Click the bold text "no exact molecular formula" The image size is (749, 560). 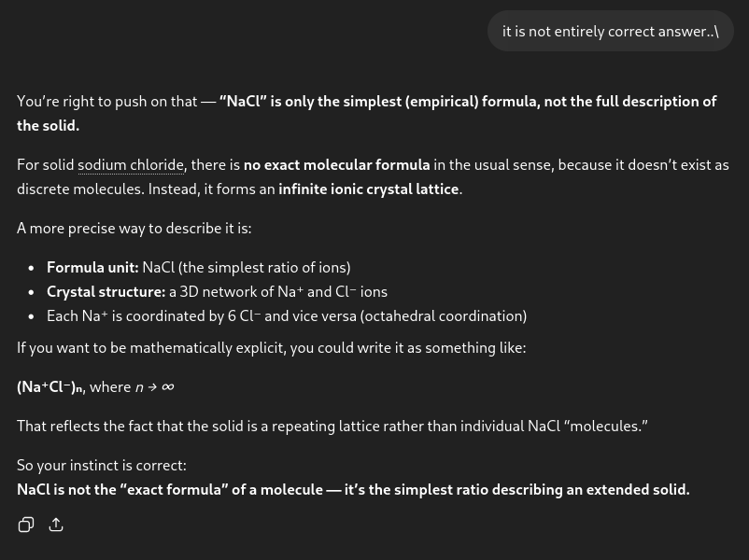[337, 165]
